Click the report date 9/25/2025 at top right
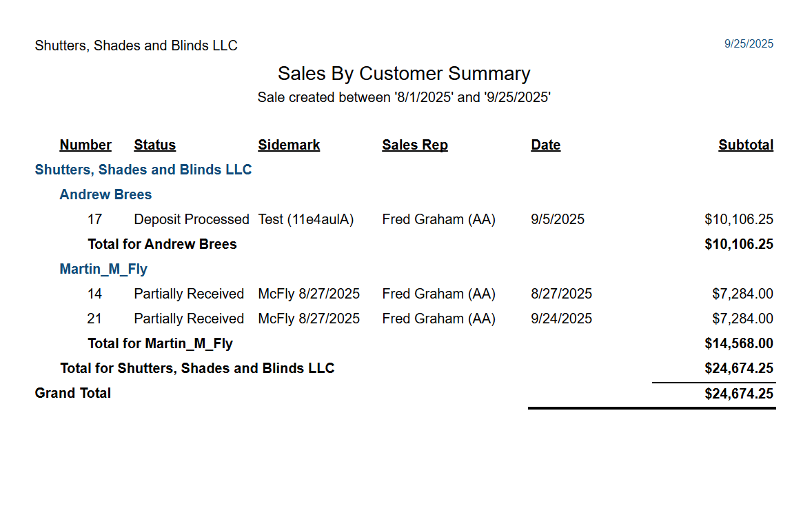Viewport: 812px width, 524px height. point(749,44)
